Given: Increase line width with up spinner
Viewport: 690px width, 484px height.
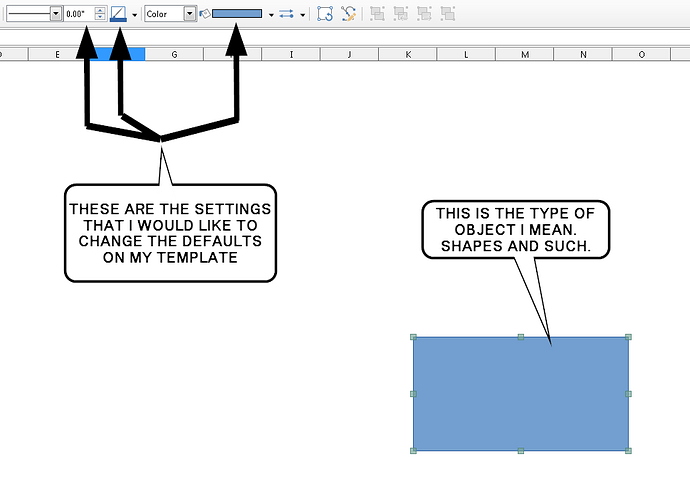Looking at the screenshot, I should [100, 10].
